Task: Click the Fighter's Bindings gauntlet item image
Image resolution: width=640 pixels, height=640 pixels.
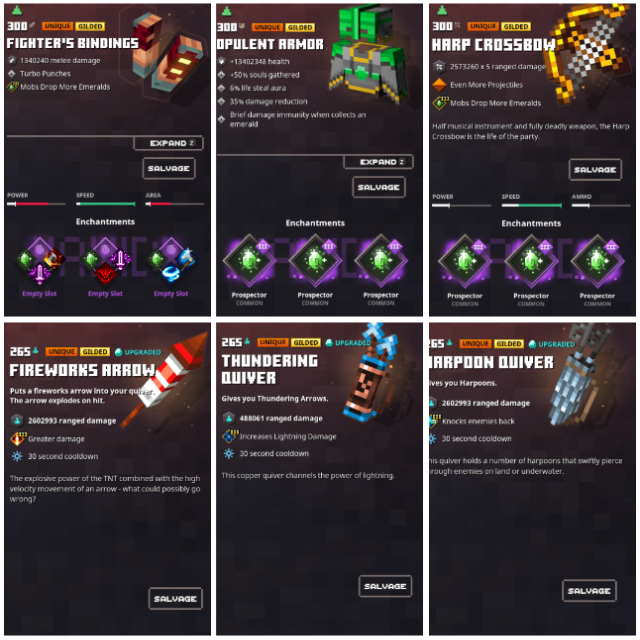Action: (x=169, y=51)
